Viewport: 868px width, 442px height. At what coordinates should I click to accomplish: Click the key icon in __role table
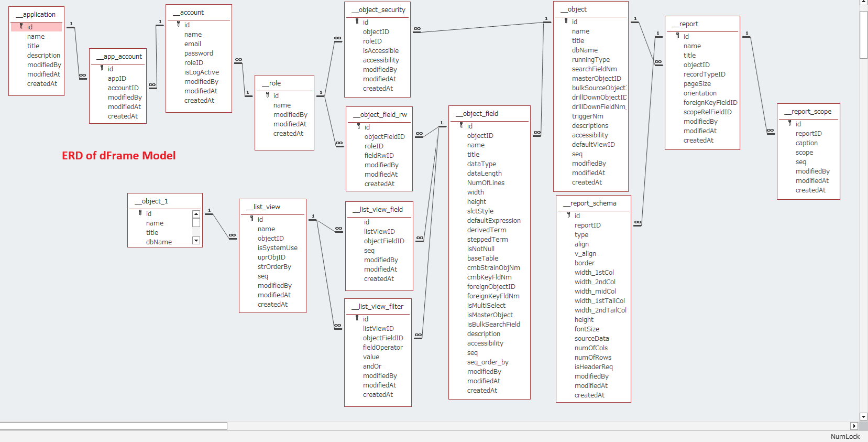coord(268,95)
